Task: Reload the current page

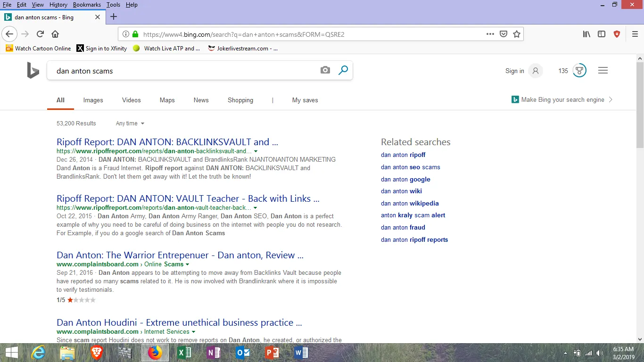Action: coord(41,34)
